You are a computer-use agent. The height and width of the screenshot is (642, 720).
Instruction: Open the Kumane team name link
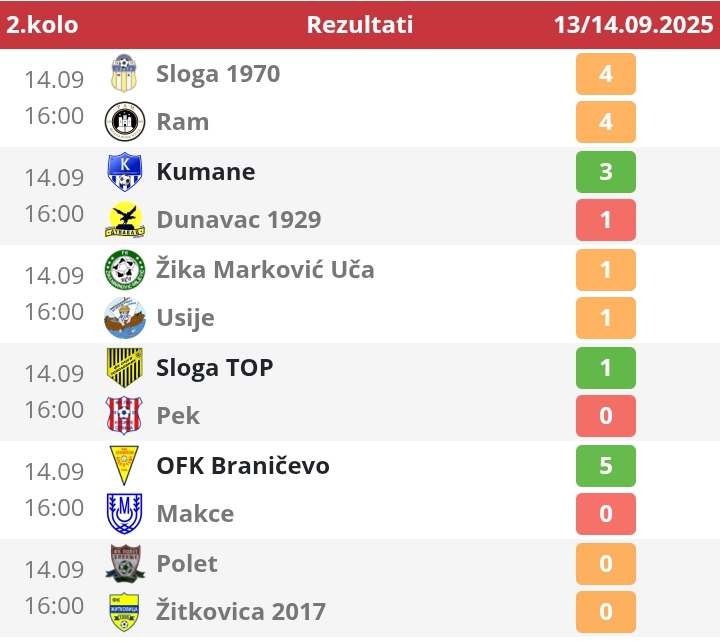coord(206,172)
